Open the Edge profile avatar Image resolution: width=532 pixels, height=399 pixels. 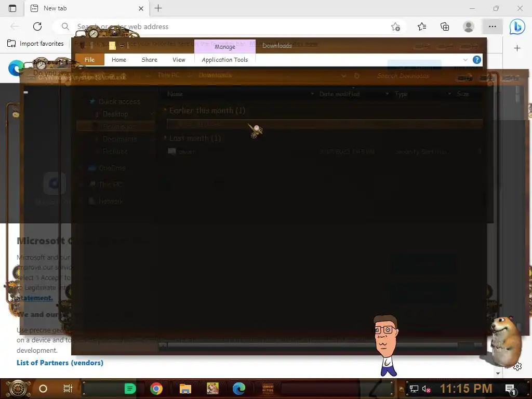coord(469,26)
